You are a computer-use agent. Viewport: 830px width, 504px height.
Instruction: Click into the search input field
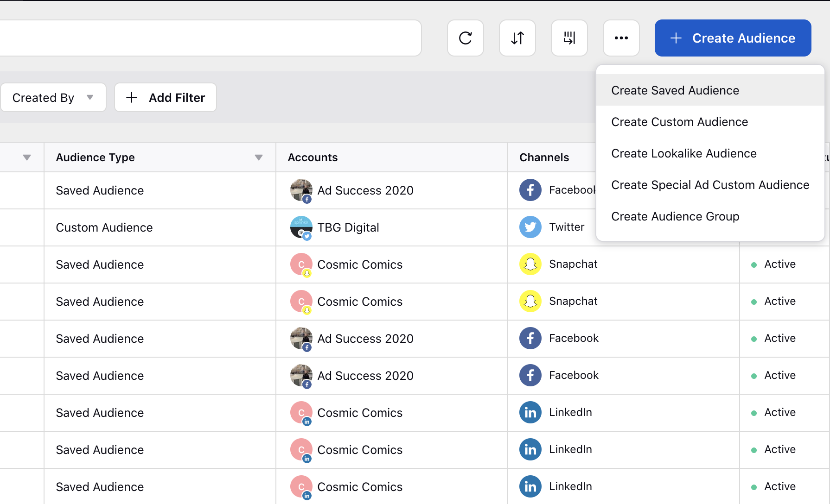(x=209, y=38)
